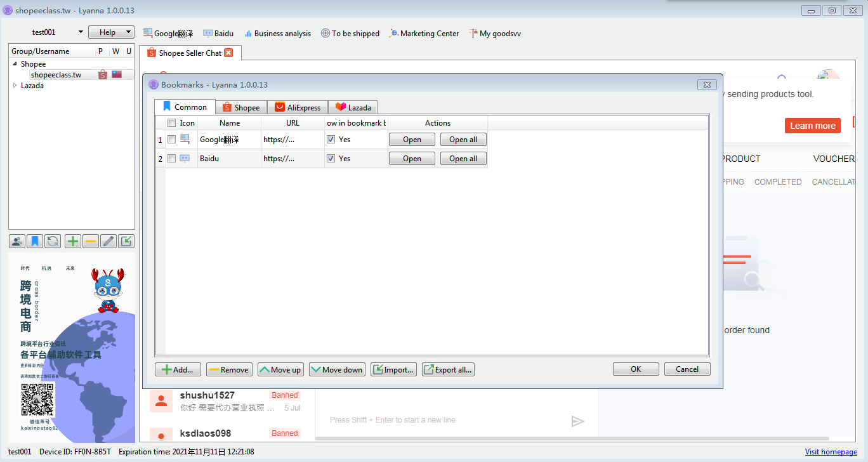The image size is (868, 462).
Task: Click the COMPLETED orders tab
Action: click(778, 181)
